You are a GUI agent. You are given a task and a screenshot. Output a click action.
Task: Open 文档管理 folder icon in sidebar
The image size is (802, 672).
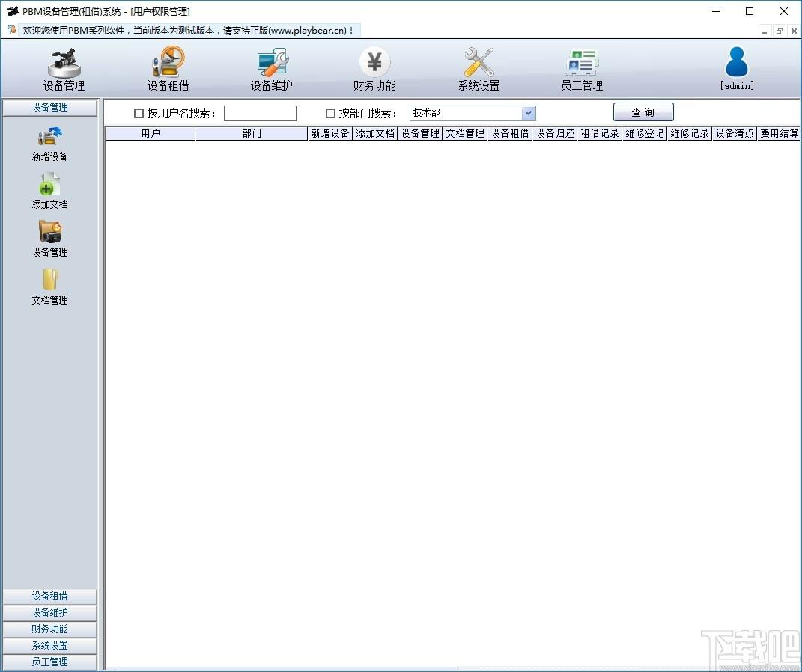[x=49, y=280]
